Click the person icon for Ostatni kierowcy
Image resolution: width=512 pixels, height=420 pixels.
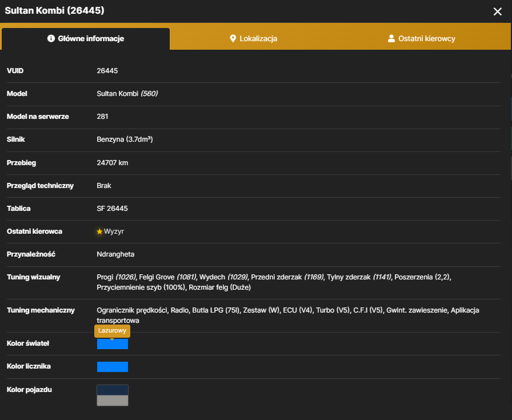click(x=391, y=38)
